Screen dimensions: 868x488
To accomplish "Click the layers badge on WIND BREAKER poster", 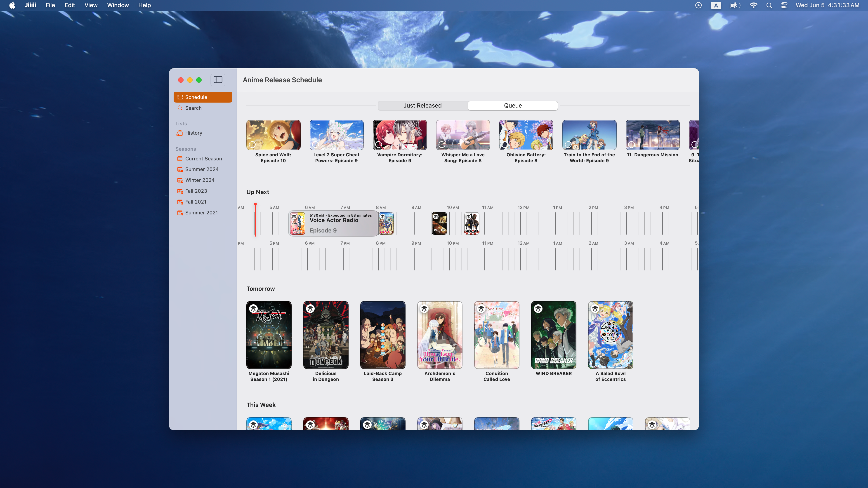I will click(538, 308).
